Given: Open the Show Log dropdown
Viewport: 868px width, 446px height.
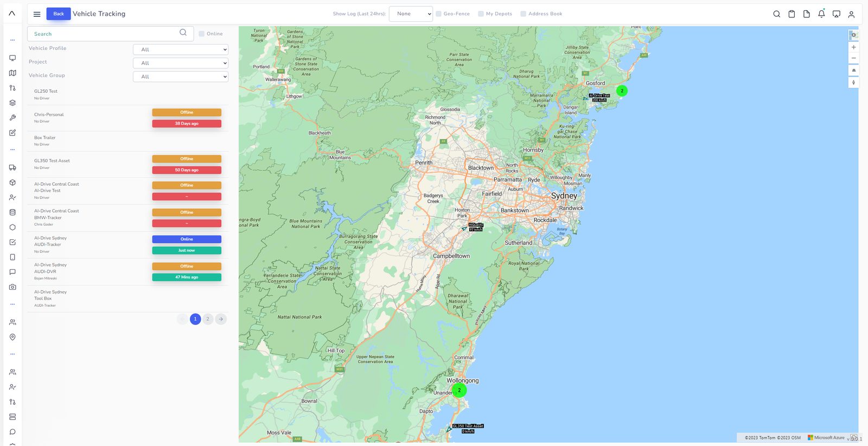Looking at the screenshot, I should click(411, 14).
